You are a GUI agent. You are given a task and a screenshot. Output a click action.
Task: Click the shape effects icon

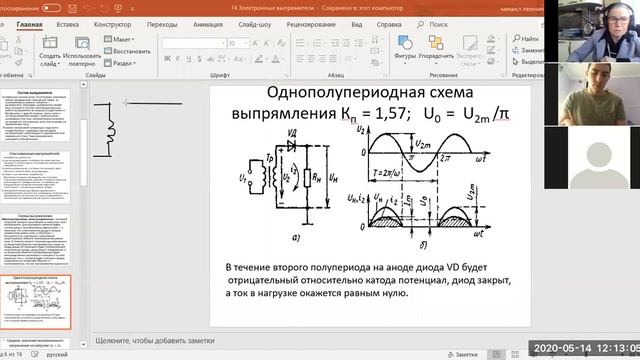tap(491, 62)
